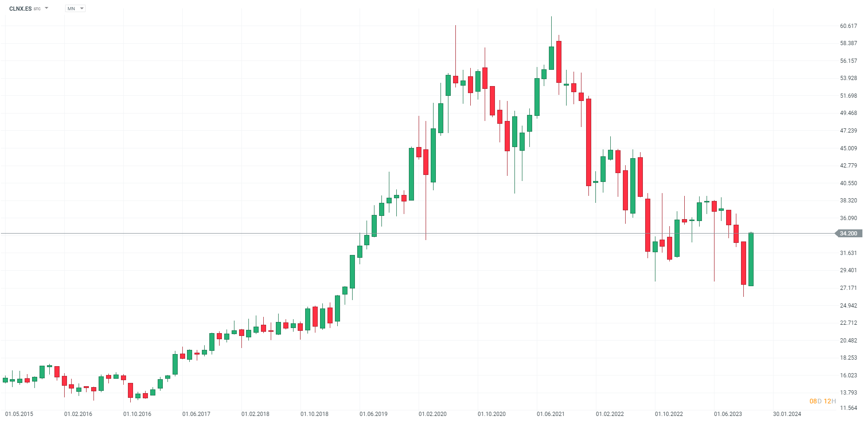
Task: Click the 30.01.2024 date axis label
Action: pyautogui.click(x=787, y=414)
